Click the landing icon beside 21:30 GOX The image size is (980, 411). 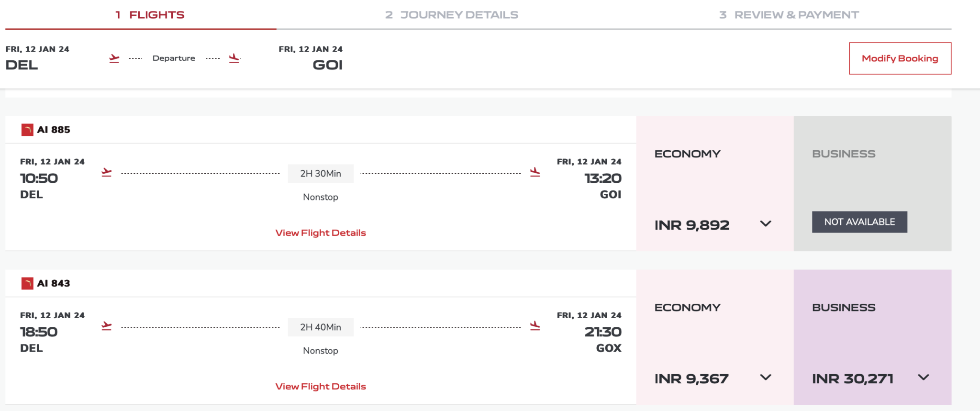(535, 326)
